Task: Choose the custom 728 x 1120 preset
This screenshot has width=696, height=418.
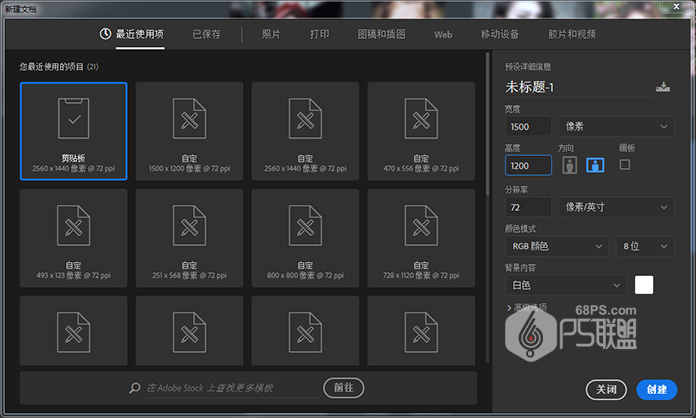Action: 421,238
